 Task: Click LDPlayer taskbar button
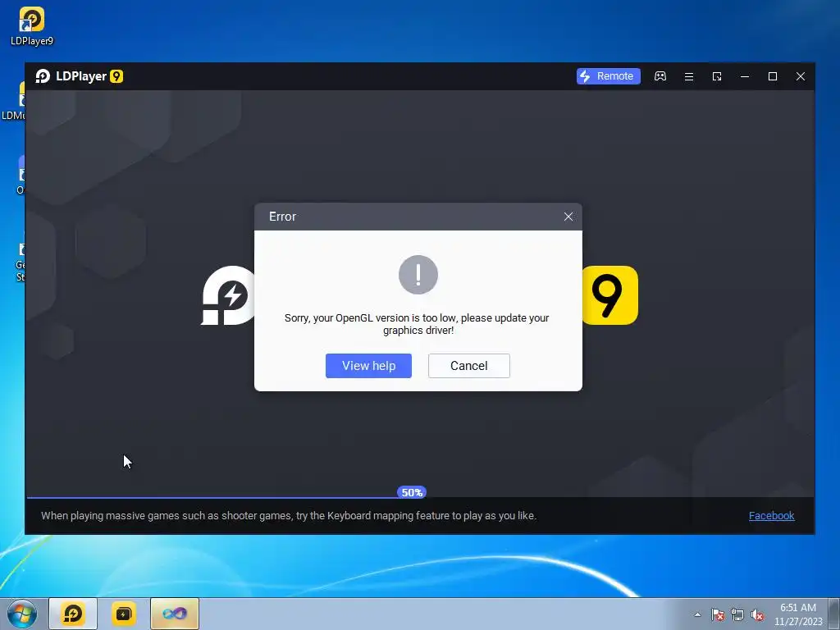(73, 614)
